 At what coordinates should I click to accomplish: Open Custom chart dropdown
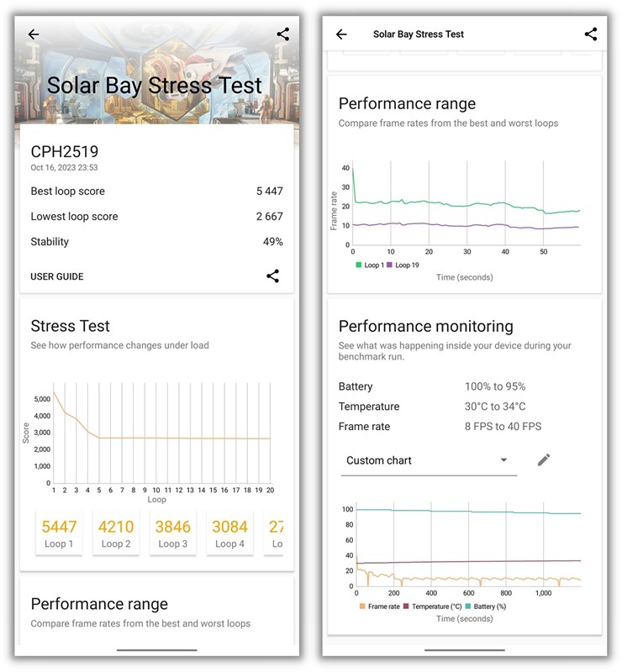429,460
